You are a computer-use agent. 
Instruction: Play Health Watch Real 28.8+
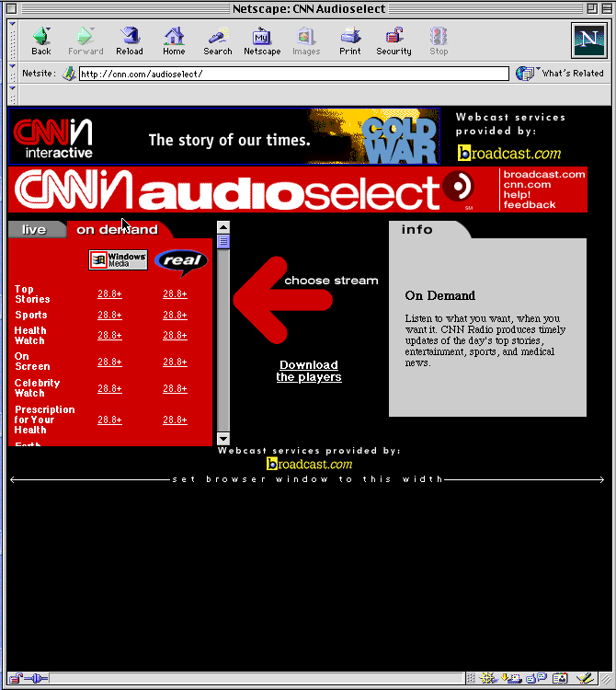pos(175,335)
